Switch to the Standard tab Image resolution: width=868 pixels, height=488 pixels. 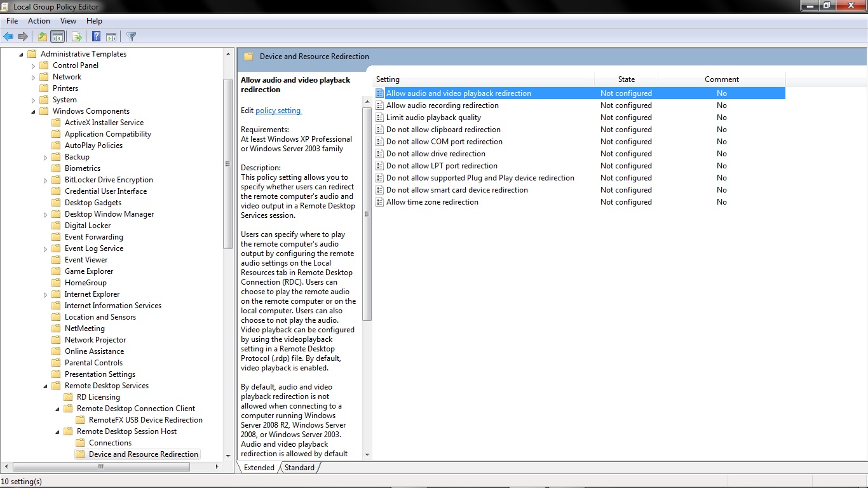299,468
